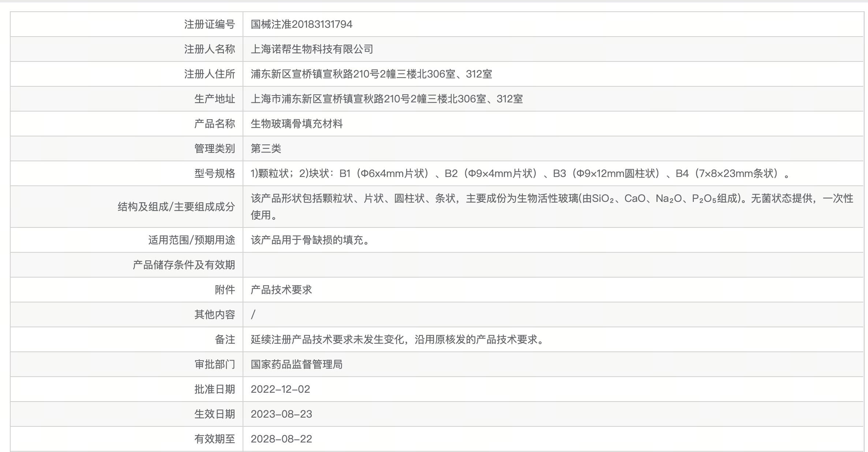868x452 pixels.
Task: Open the 产品技术要求 attachment
Action: click(281, 290)
